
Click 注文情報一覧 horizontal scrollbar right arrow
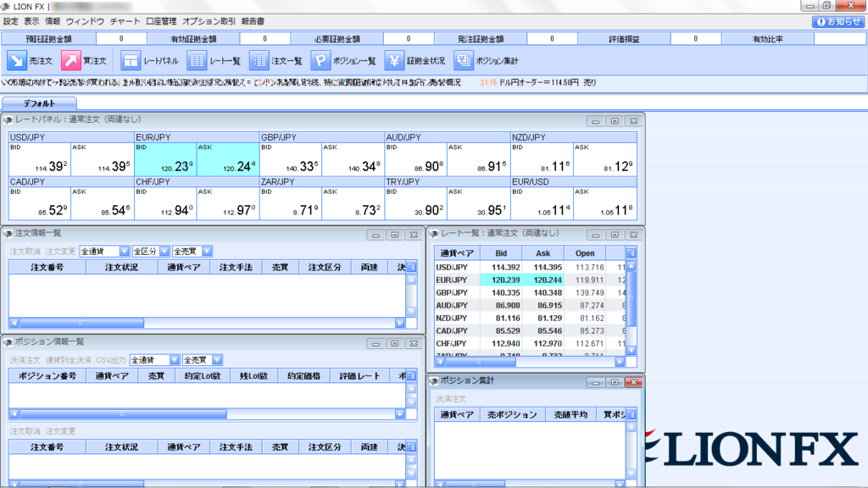400,323
